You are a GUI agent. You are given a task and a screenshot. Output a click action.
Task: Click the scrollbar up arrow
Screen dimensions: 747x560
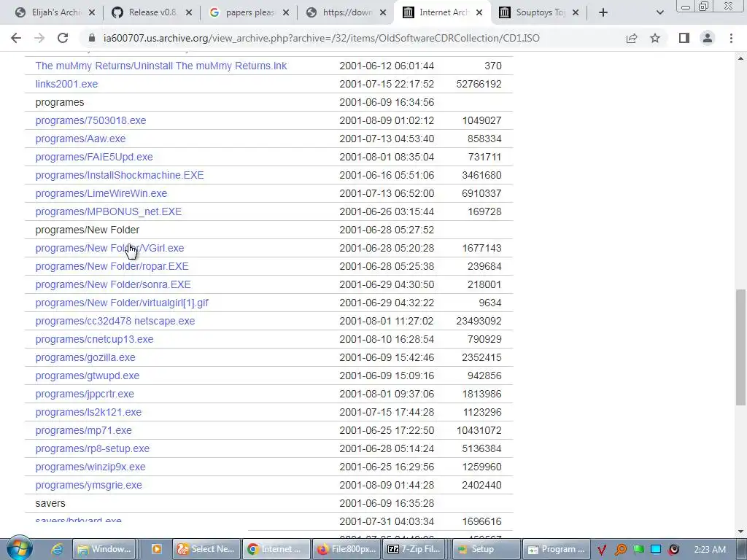(741, 58)
